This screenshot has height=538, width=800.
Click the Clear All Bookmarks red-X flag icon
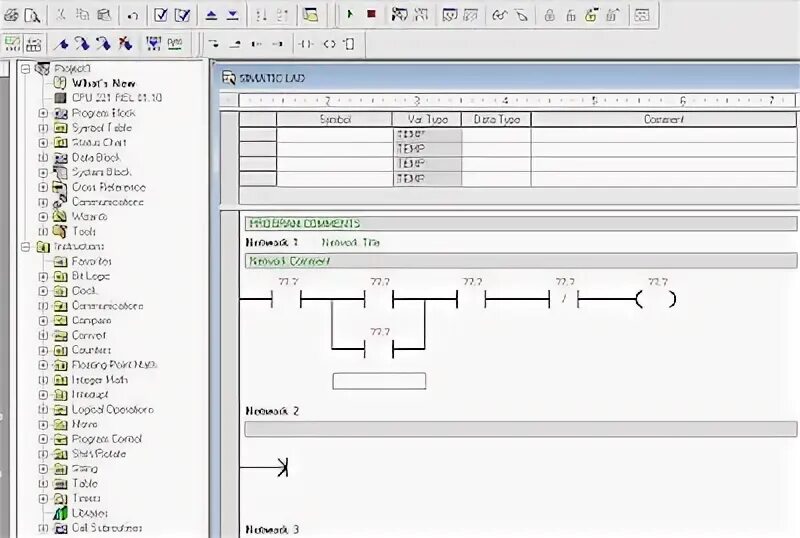tap(125, 44)
